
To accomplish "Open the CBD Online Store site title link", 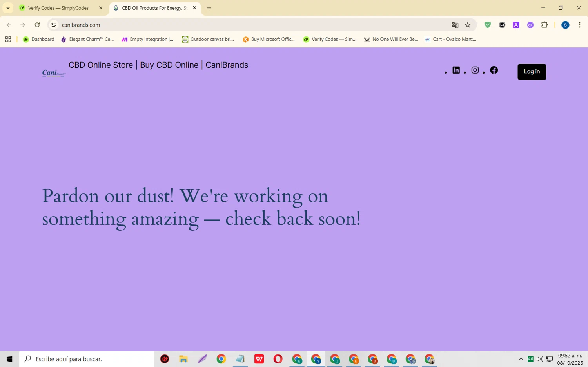I will [158, 65].
